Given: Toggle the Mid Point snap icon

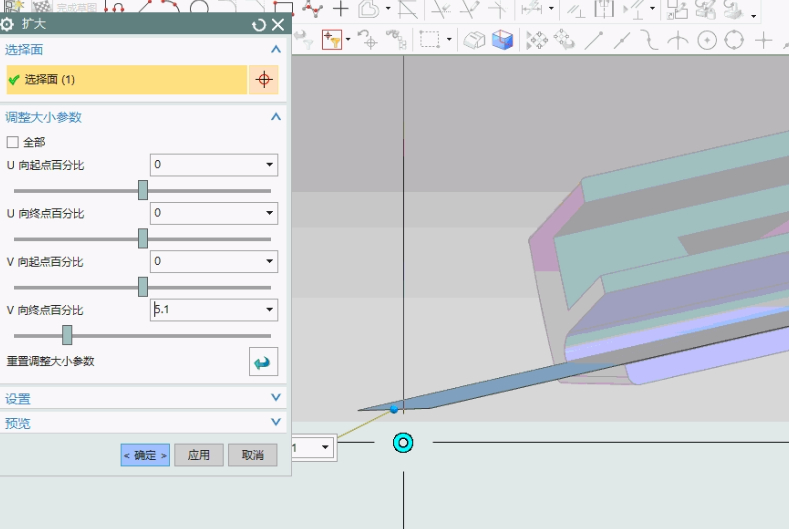Looking at the screenshot, I should [x=622, y=40].
